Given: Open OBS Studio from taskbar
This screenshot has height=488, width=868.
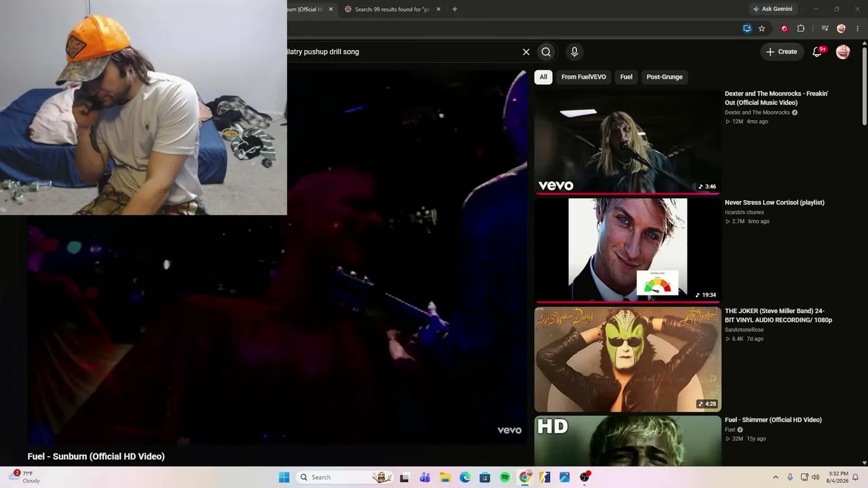Looking at the screenshot, I should pos(585,477).
